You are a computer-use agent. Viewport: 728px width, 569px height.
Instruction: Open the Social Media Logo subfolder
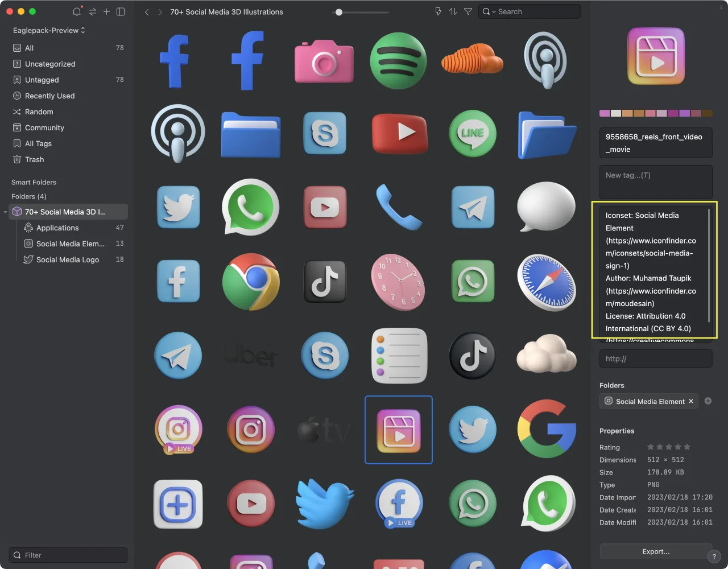coord(73,259)
